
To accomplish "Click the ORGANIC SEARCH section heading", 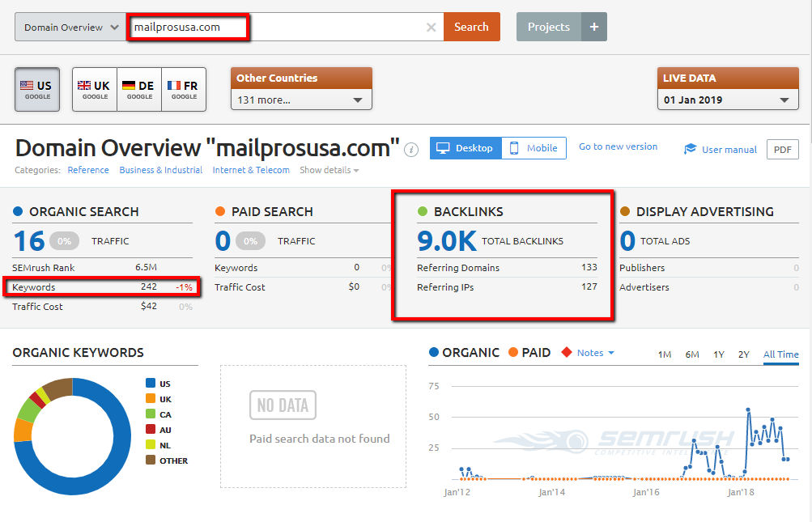I will tap(84, 212).
